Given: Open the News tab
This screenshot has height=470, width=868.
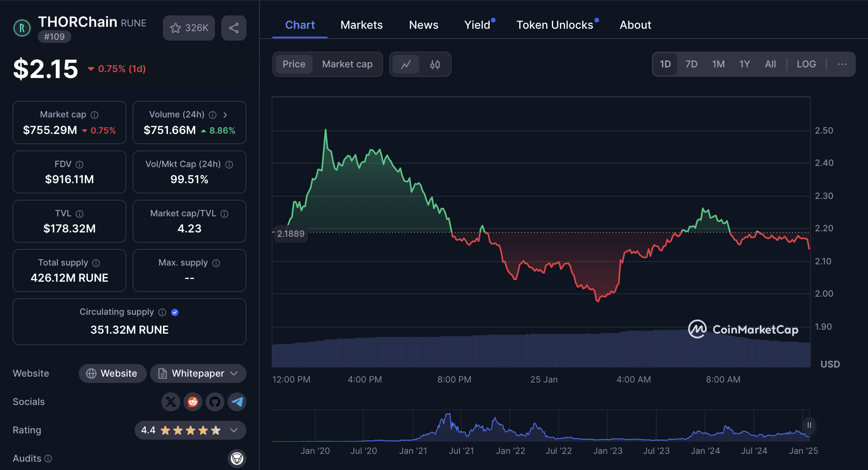Looking at the screenshot, I should click(x=424, y=25).
